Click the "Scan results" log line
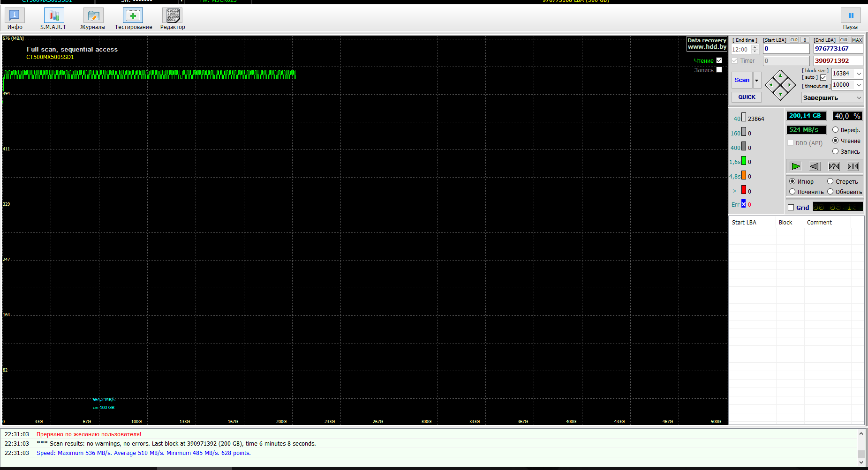Viewport: 868px width, 470px height. (x=176, y=444)
